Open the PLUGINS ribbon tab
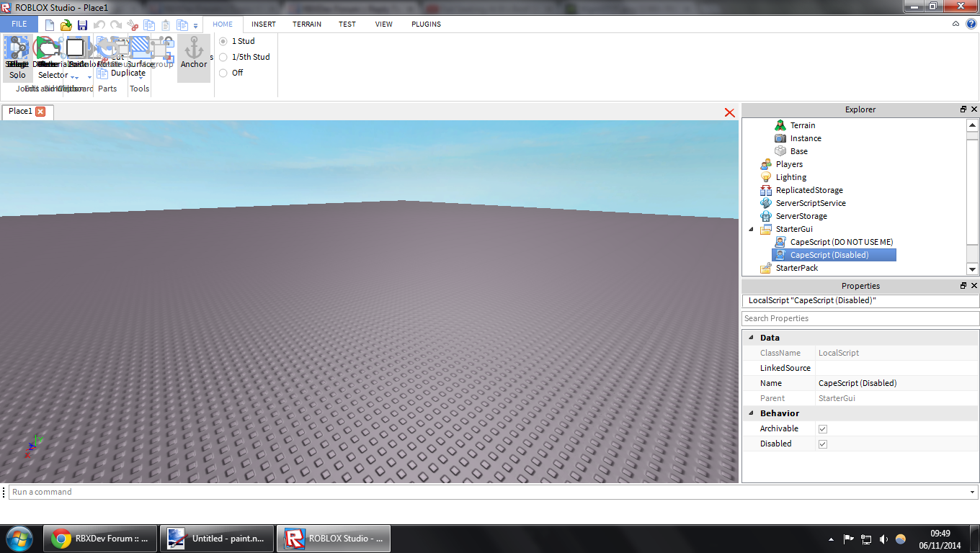Screen dimensions: 980x553 [427, 24]
